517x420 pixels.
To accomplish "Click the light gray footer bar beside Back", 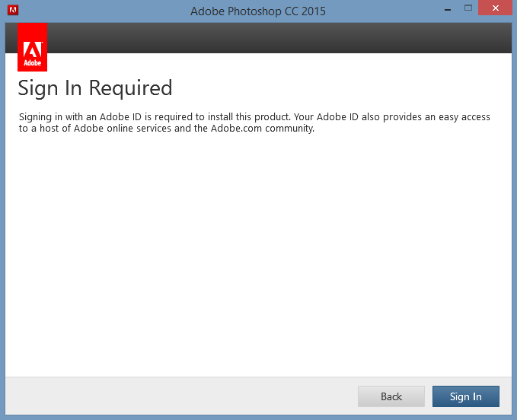I will 181,396.
